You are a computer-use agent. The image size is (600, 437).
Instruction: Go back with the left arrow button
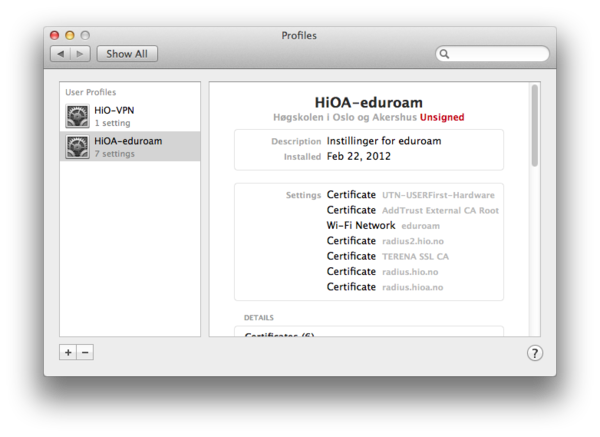60,54
